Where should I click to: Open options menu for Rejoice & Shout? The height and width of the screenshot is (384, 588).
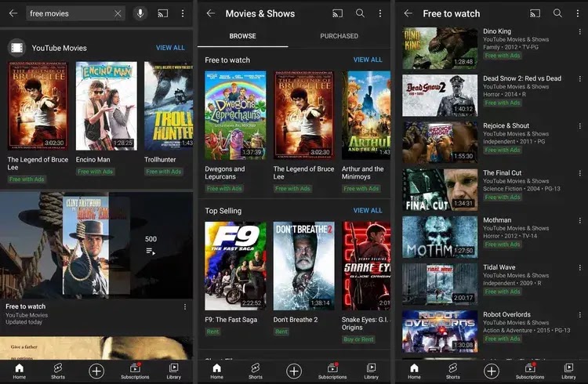[579, 126]
